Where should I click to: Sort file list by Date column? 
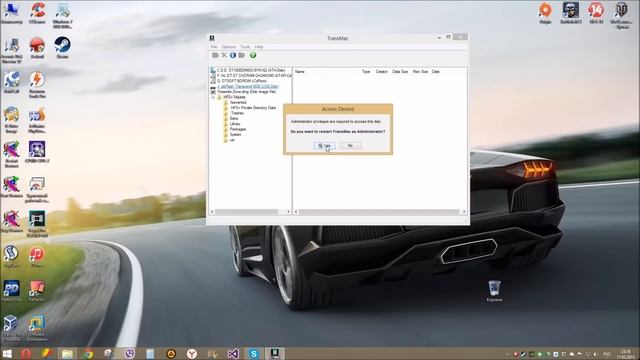tap(436, 71)
